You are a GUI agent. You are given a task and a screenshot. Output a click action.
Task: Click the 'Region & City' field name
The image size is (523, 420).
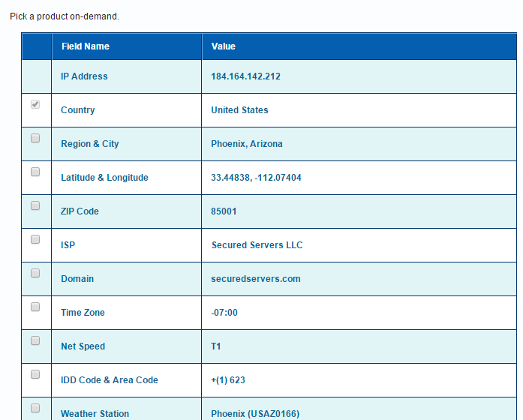tap(90, 144)
